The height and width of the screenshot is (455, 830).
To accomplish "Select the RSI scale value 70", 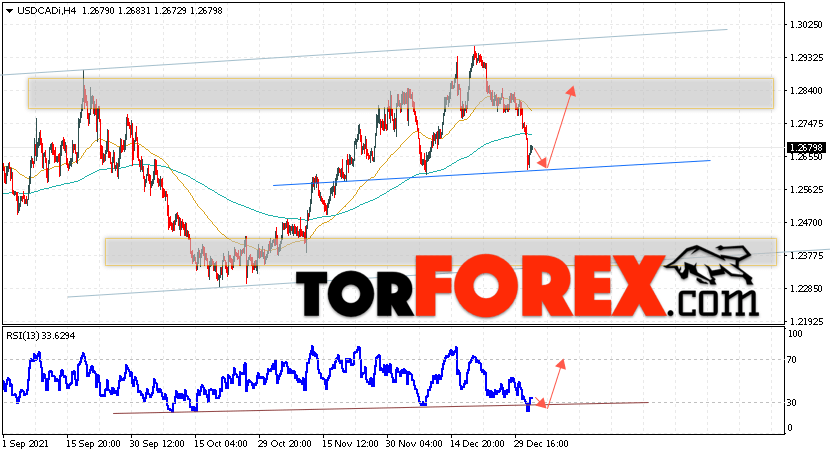I will [x=792, y=360].
